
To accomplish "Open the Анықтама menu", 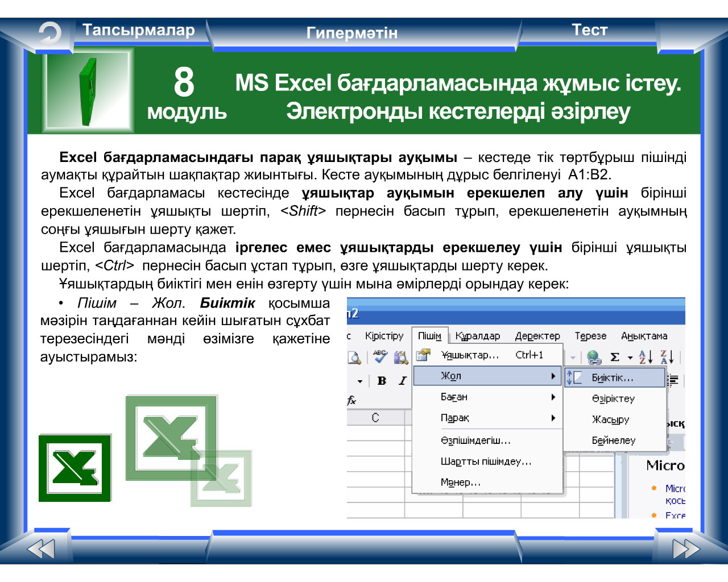I will point(644,336).
